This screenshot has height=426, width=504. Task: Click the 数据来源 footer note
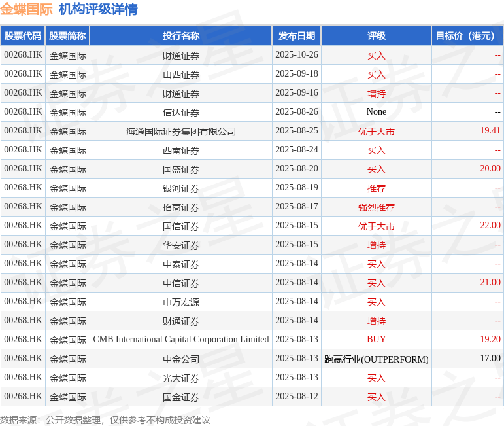pos(105,420)
